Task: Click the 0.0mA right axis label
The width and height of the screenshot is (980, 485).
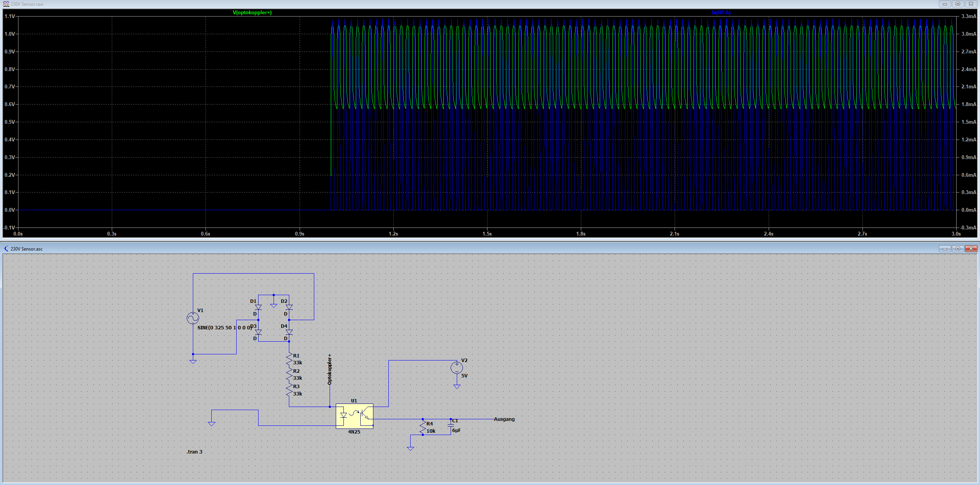Action: pos(968,210)
